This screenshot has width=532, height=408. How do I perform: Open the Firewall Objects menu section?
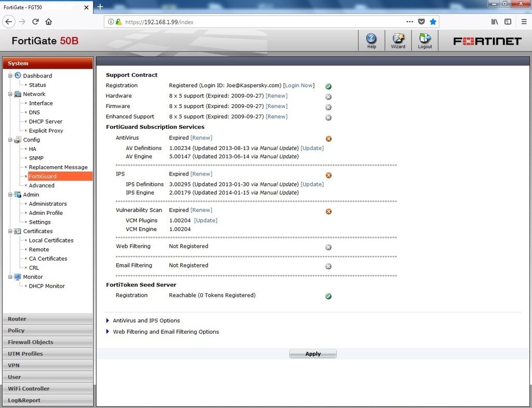point(48,342)
